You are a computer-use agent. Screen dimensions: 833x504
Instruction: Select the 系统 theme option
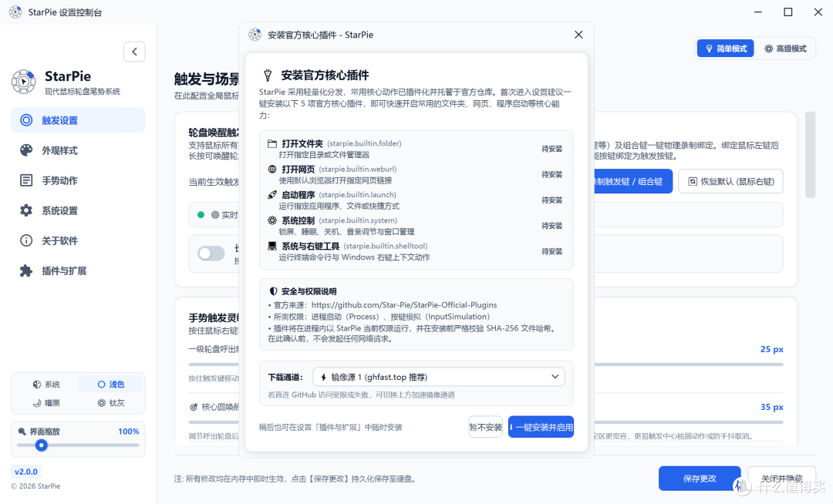[x=46, y=384]
